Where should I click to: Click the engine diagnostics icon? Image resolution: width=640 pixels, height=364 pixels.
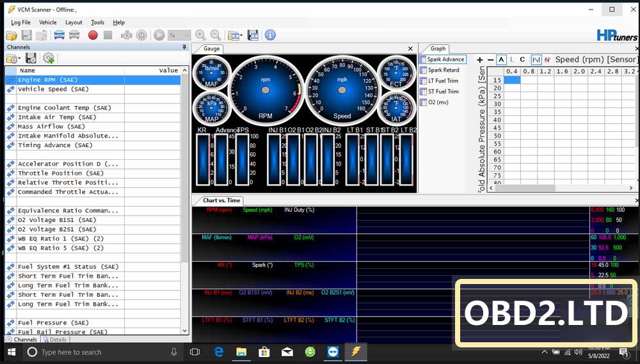[127, 35]
